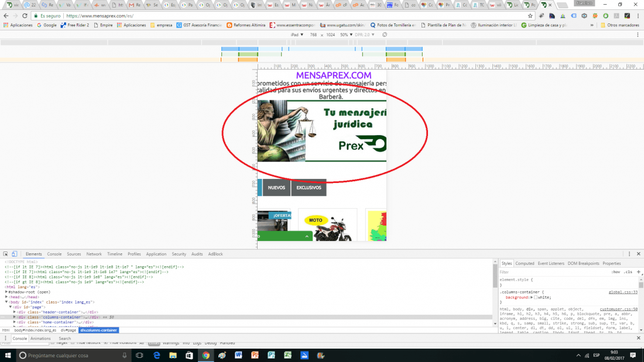Click the address bar URL
The height and width of the screenshot is (362, 644).
(x=100, y=16)
